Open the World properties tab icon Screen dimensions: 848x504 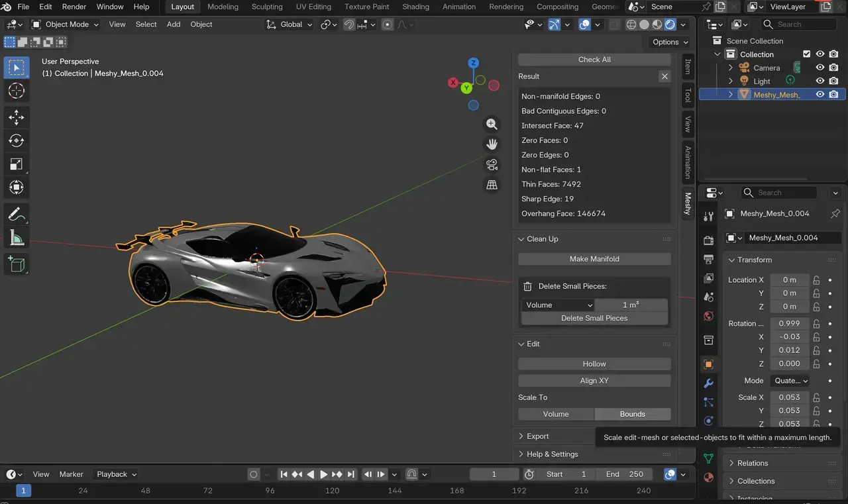tap(708, 316)
